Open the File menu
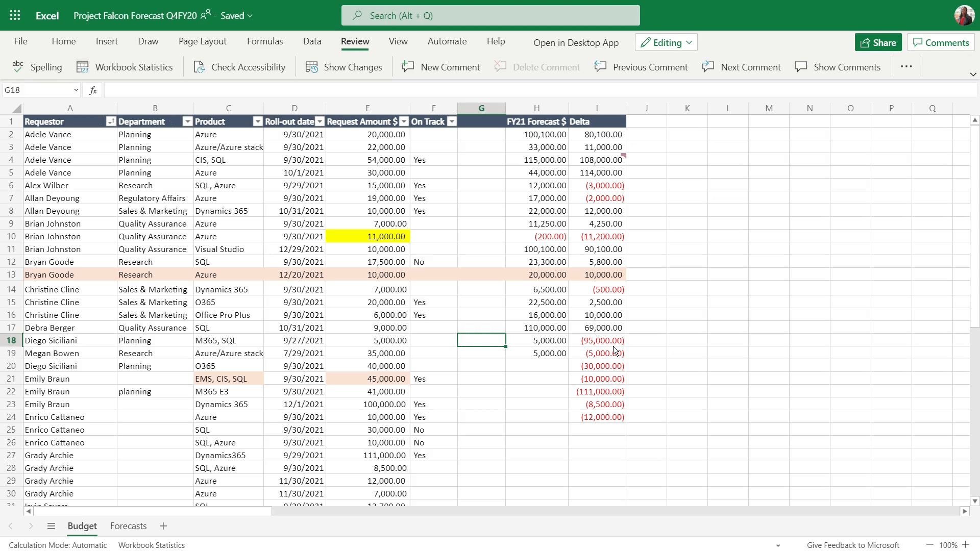980x551 pixels. pos(21,41)
